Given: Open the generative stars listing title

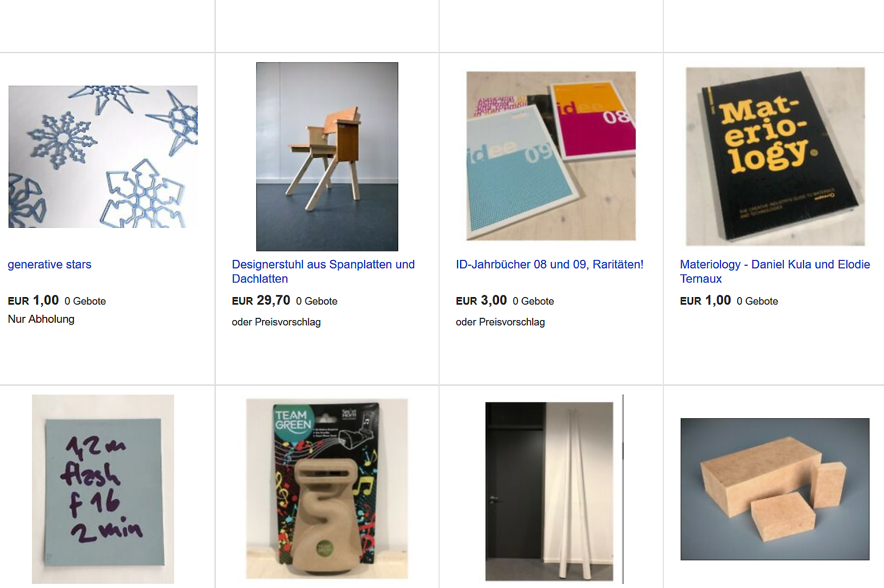Looking at the screenshot, I should tap(50, 264).
